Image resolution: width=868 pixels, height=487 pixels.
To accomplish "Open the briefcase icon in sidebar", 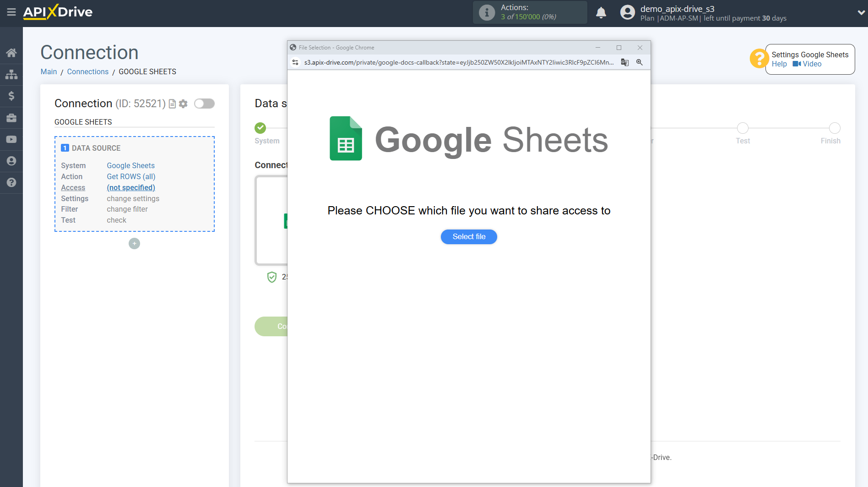I will 11,118.
